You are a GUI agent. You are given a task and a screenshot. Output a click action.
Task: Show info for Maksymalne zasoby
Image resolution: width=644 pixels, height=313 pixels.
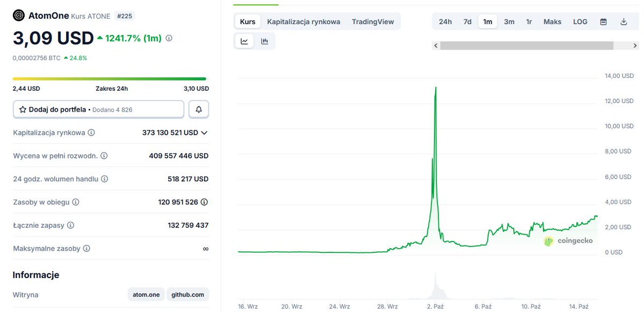(x=86, y=249)
